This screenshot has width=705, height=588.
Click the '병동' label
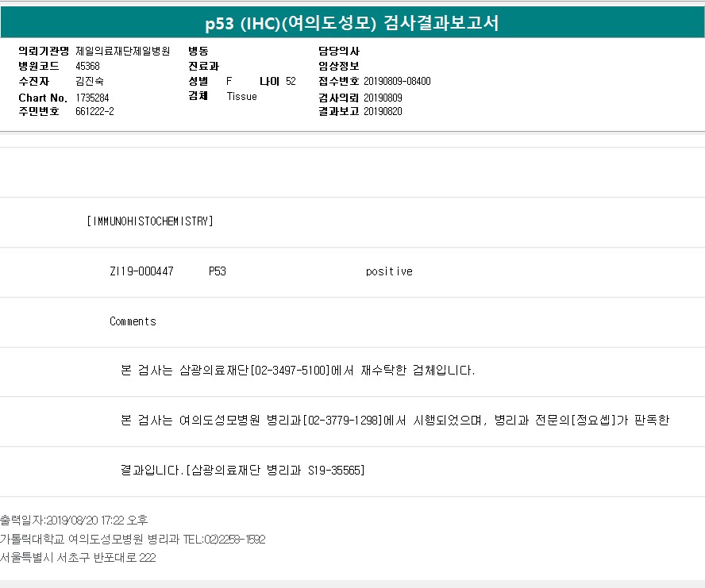(x=198, y=52)
